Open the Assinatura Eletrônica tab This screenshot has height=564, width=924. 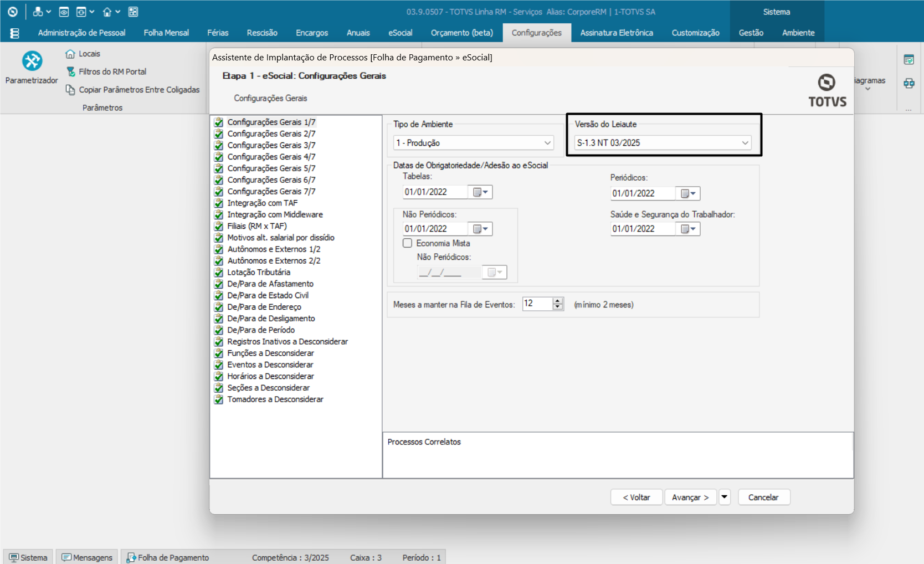pos(617,33)
